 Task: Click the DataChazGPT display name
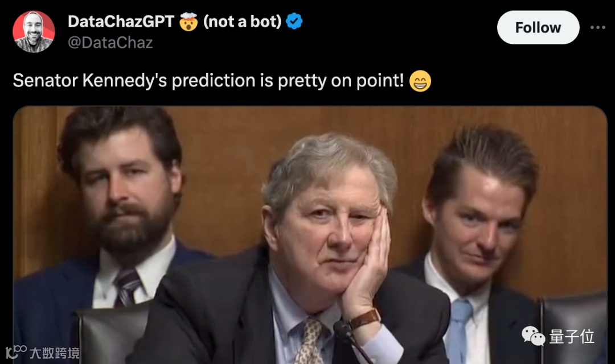121,22
